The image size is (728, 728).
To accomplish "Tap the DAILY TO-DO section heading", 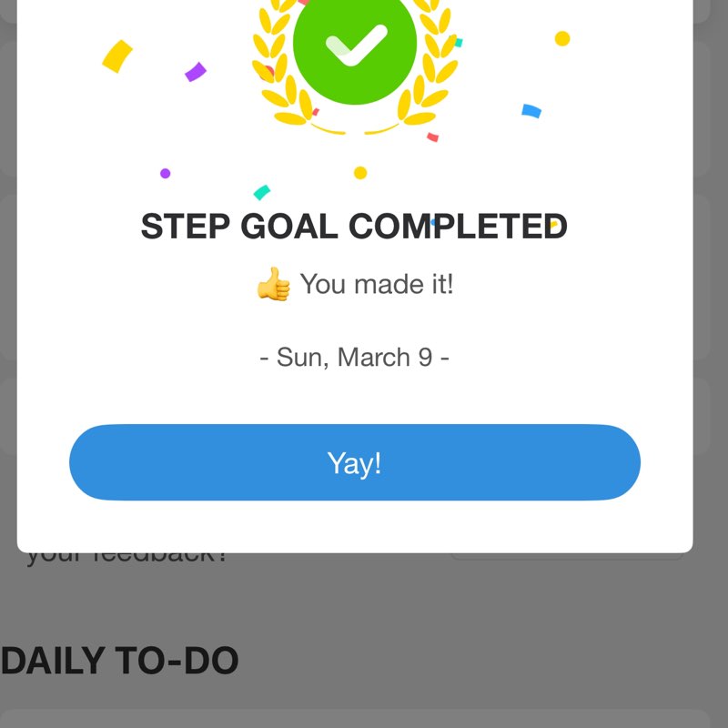I will (119, 661).
